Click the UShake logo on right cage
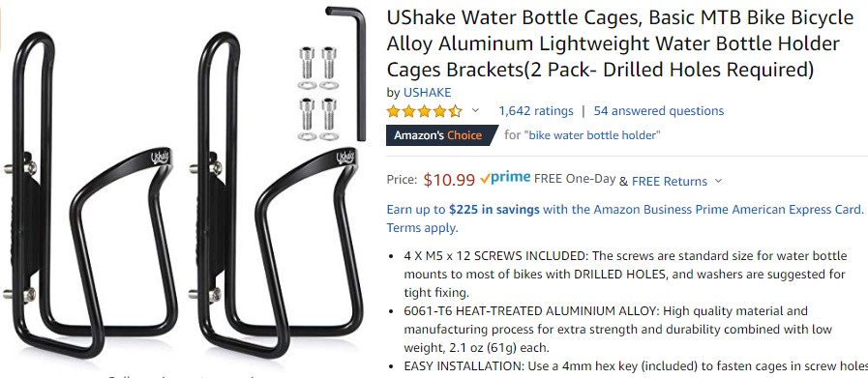Image resolution: width=868 pixels, height=378 pixels. point(344,158)
